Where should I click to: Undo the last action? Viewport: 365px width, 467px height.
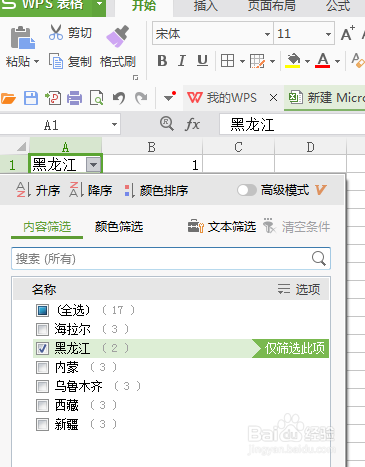click(x=119, y=98)
